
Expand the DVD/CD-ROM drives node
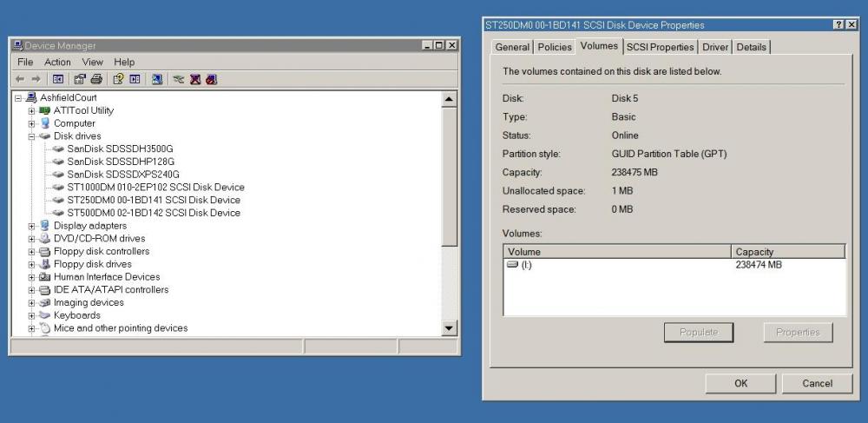click(32, 239)
